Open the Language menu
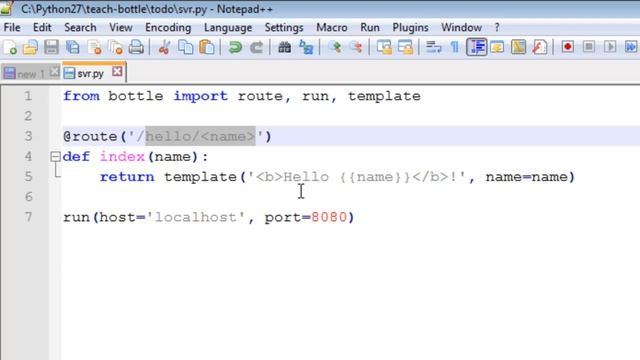This screenshot has width=640, height=360. 228,27
